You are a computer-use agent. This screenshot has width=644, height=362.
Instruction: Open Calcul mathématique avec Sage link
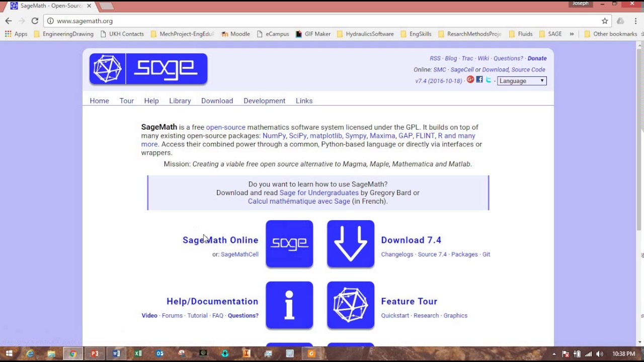point(299,201)
